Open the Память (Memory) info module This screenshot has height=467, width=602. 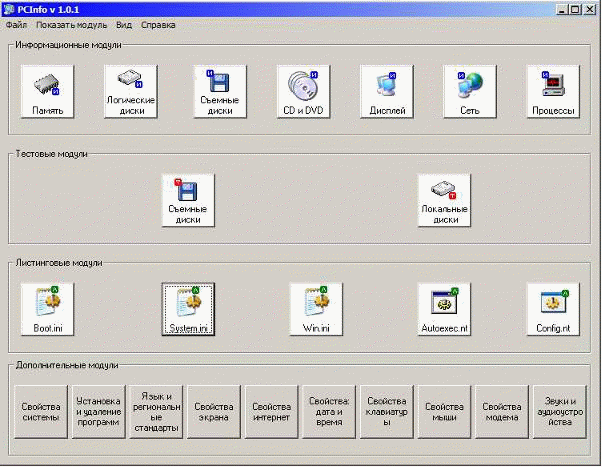pos(47,92)
